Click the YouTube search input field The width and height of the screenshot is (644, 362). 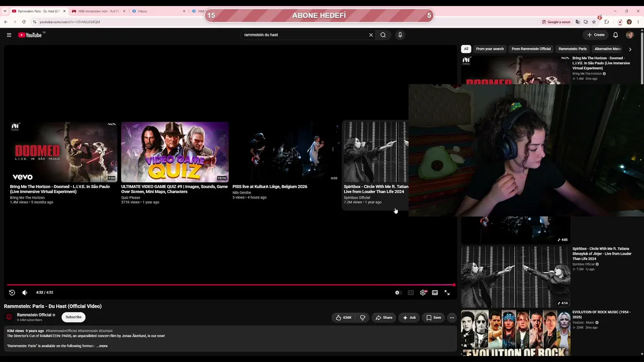[305, 35]
